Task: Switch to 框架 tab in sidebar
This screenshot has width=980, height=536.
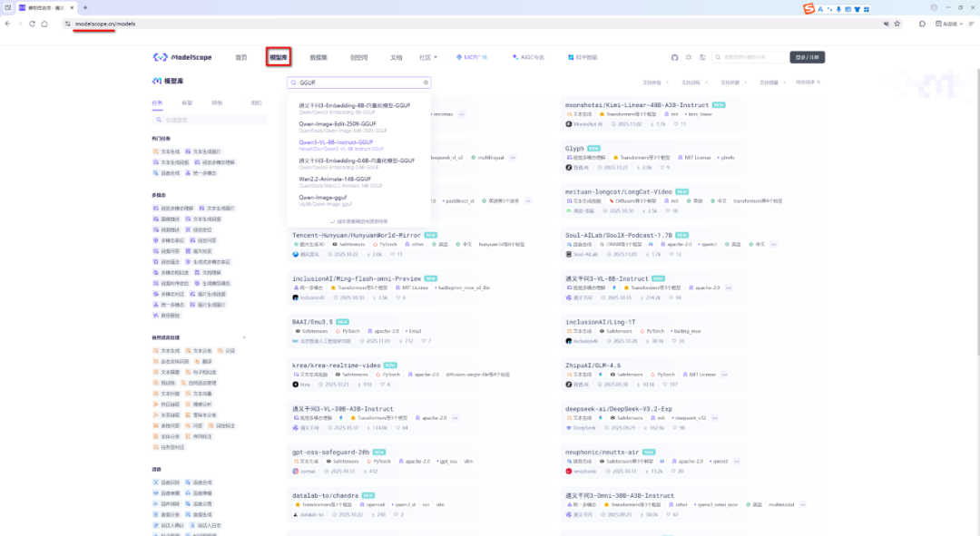Action: click(187, 103)
